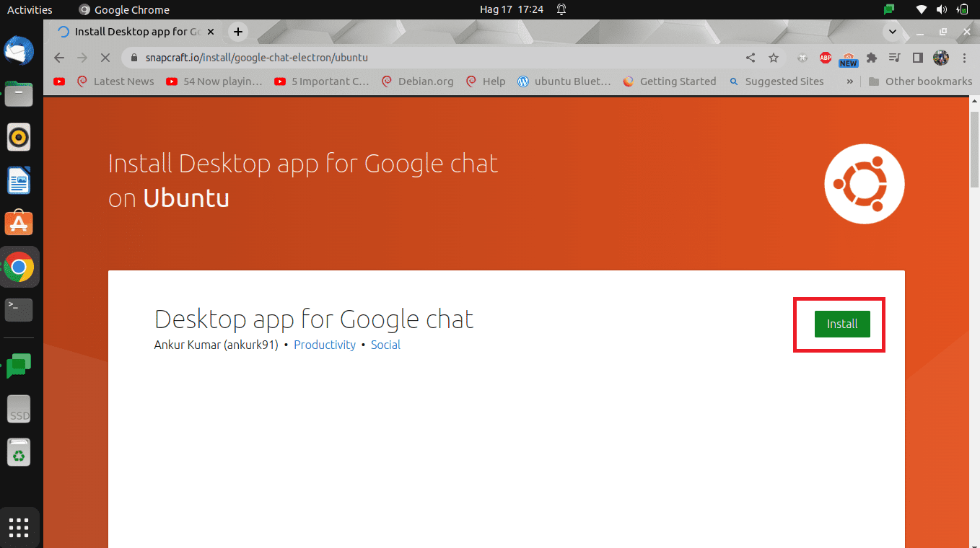Open the AdBlock Plus extension
980x548 pixels.
point(826,58)
